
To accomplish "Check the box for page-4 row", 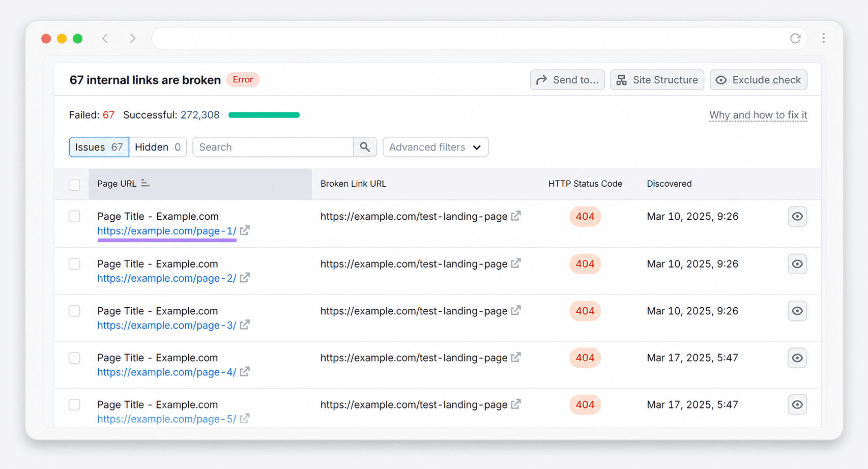I will click(x=74, y=358).
